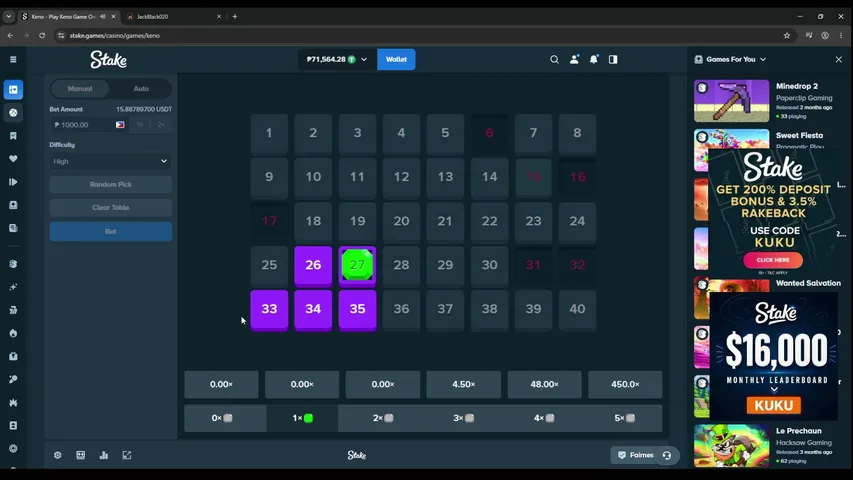
Task: Click the Sweet Fiesta game title
Action: point(799,136)
